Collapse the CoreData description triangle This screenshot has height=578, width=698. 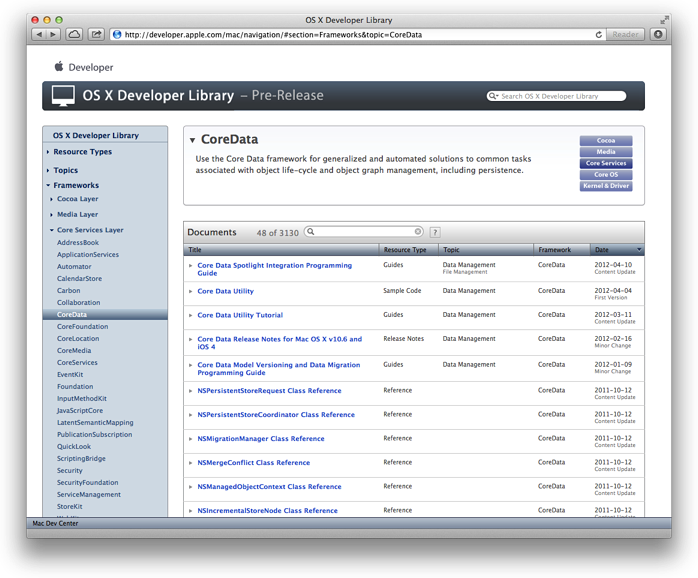point(192,140)
